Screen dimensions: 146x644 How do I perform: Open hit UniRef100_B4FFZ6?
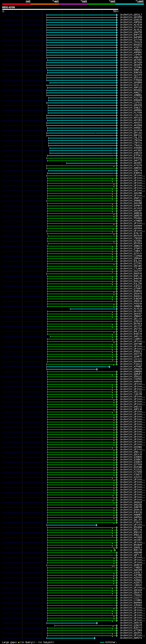(x=131, y=35)
